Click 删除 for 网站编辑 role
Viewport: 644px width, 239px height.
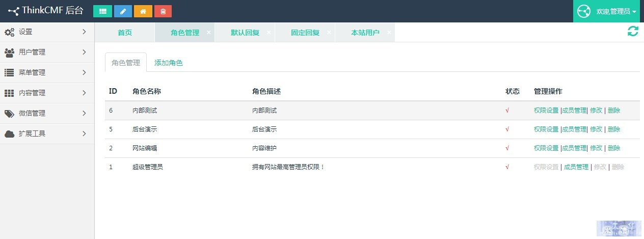[x=614, y=148]
